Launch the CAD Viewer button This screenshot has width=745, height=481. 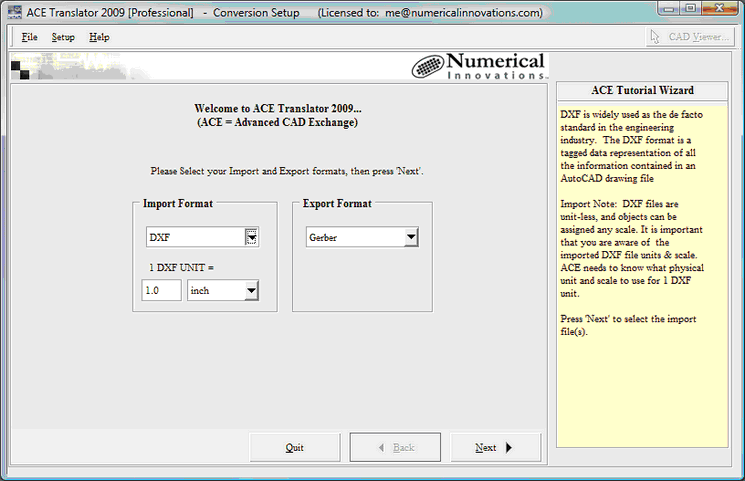click(x=690, y=37)
